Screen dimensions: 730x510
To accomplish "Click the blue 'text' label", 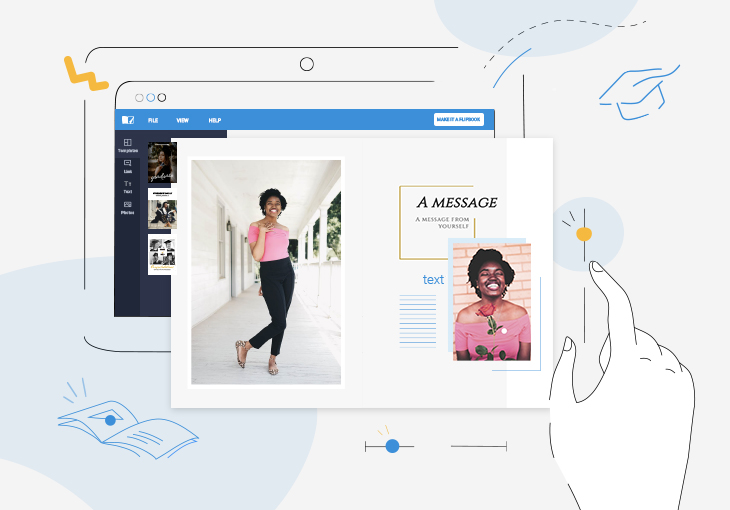I will 433,280.
